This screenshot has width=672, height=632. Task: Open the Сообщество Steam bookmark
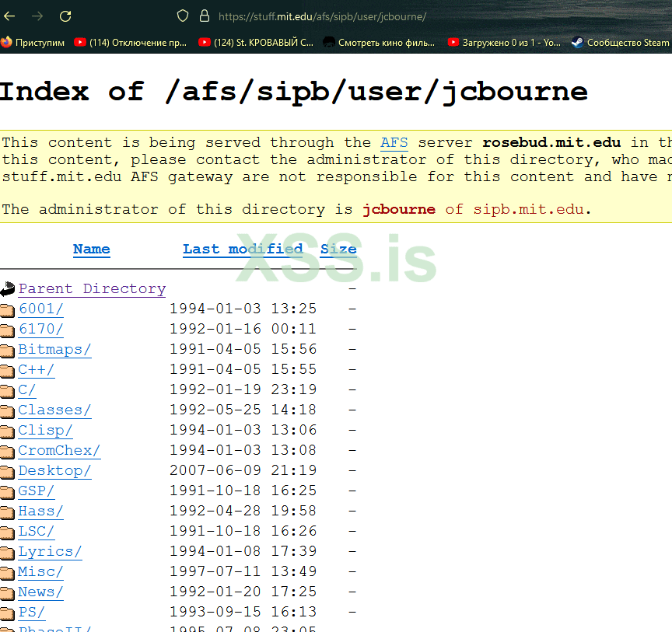(x=621, y=43)
